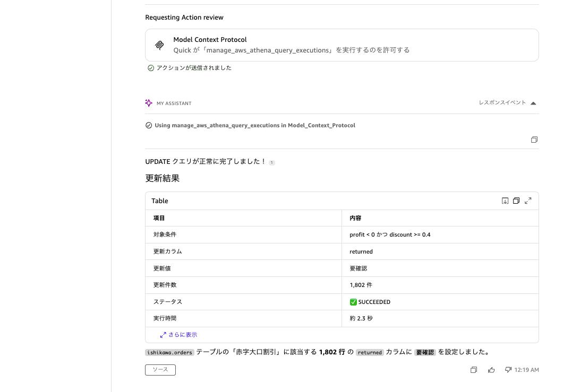
Task: Copy the assistant message
Action: 474,370
